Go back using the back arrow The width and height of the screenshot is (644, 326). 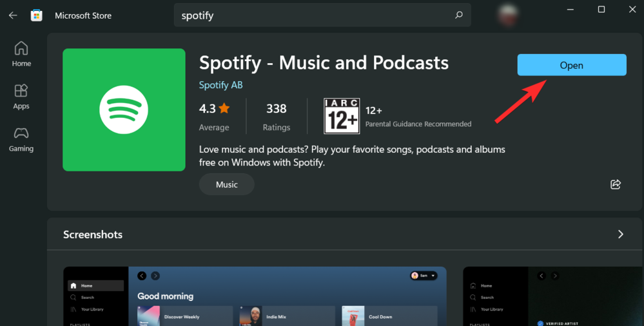13,15
